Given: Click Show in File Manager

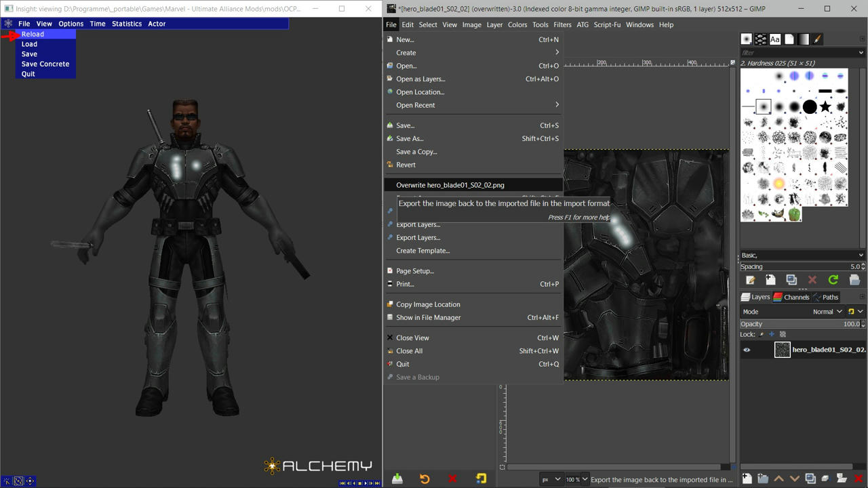Looking at the screenshot, I should pyautogui.click(x=473, y=317).
